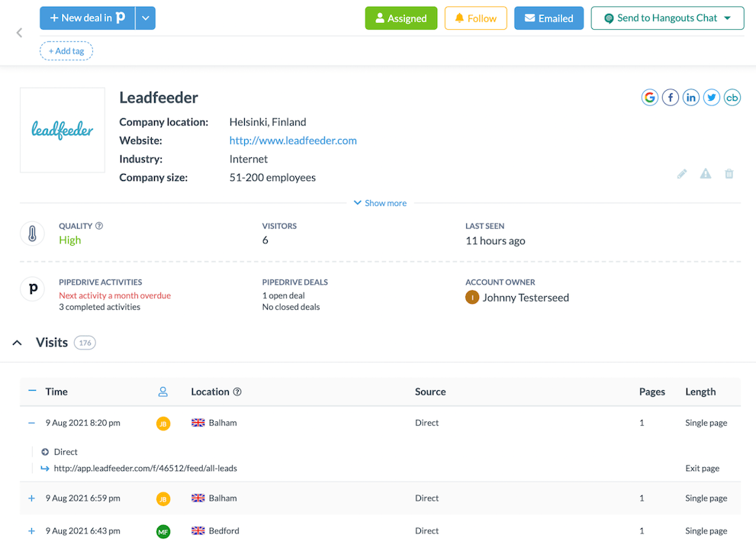756x545 pixels.
Task: Collapse the 9 Aug 8:20 pm visit
Action: coord(31,423)
